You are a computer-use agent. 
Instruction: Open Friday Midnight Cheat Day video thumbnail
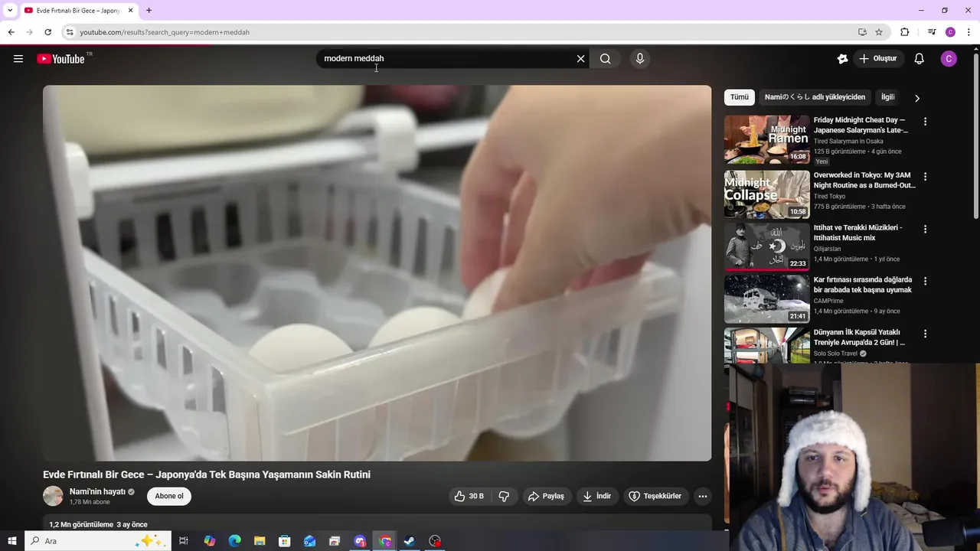pyautogui.click(x=766, y=139)
